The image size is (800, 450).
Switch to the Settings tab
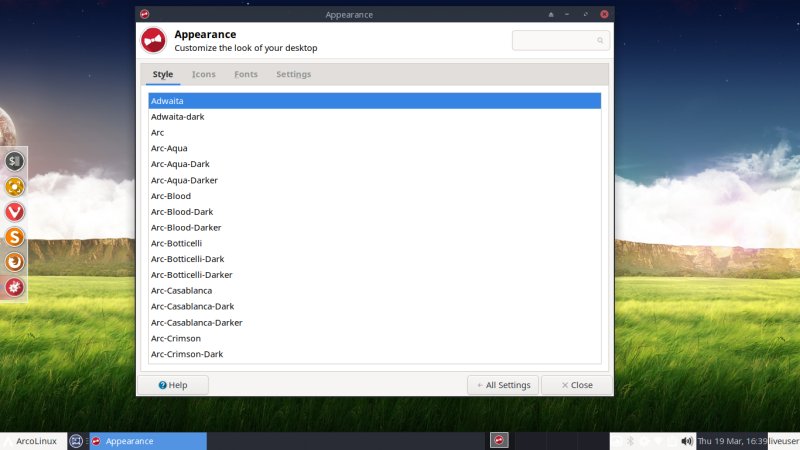click(293, 74)
